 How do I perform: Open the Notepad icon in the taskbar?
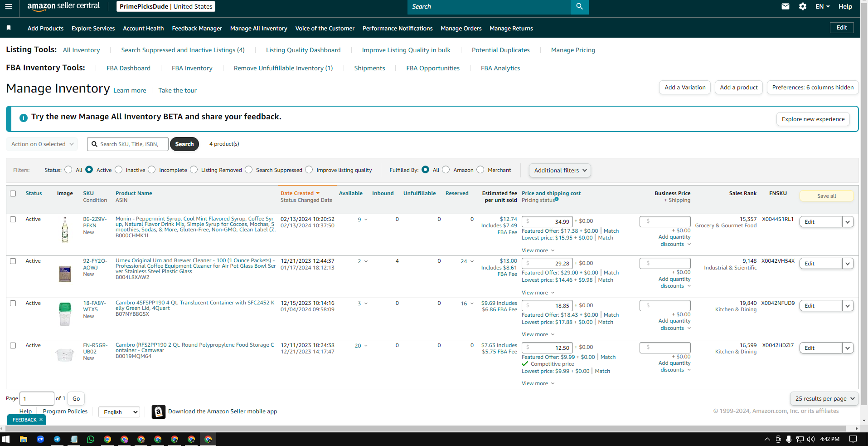tap(74, 439)
